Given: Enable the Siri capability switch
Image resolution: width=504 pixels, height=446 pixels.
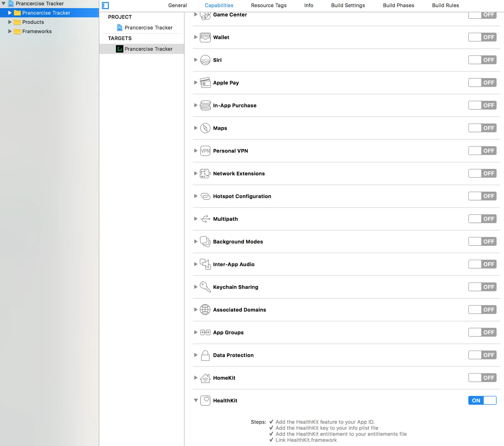Looking at the screenshot, I should (x=482, y=60).
